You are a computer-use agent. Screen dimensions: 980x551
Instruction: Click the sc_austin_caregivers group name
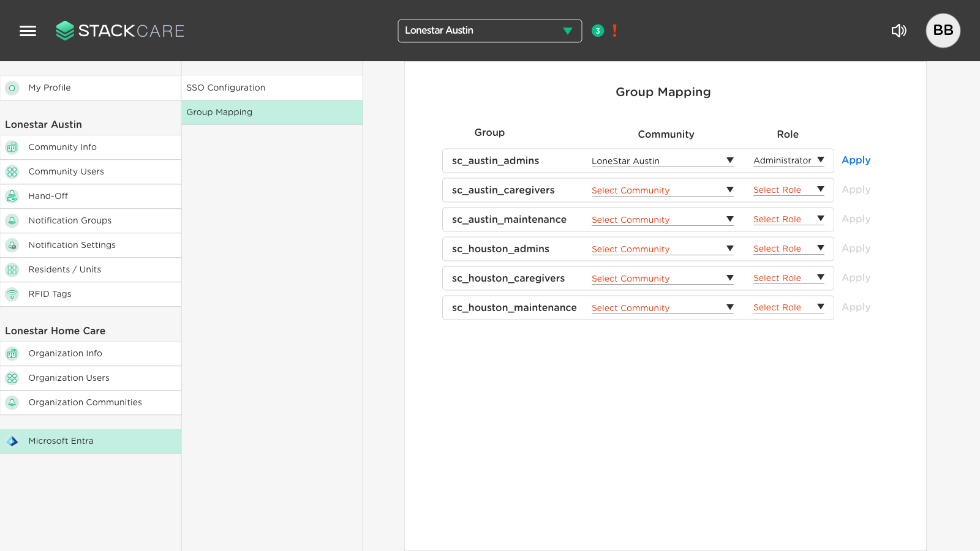coord(503,190)
